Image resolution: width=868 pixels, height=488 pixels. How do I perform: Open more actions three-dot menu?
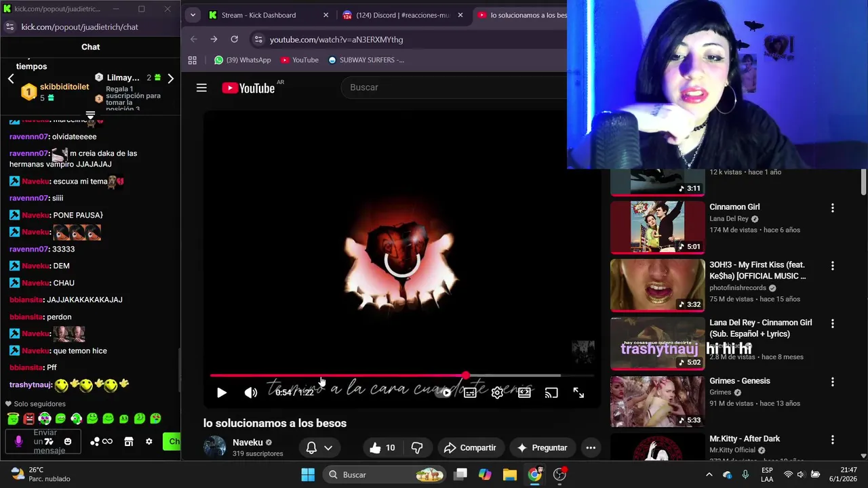point(591,447)
